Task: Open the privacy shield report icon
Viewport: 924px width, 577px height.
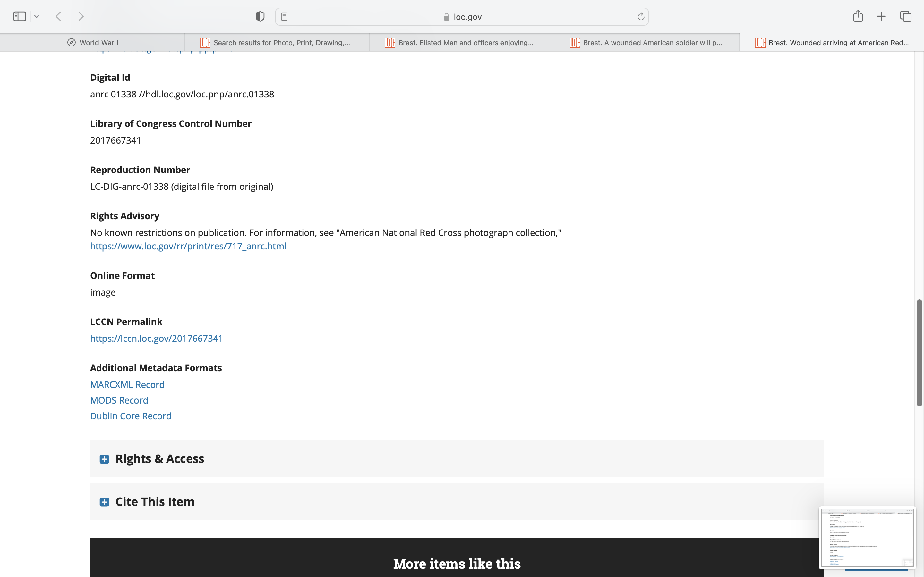Action: [x=260, y=16]
